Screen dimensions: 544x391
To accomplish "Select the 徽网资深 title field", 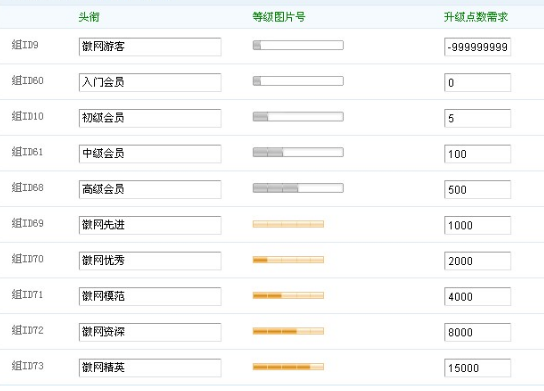I will (x=150, y=332).
